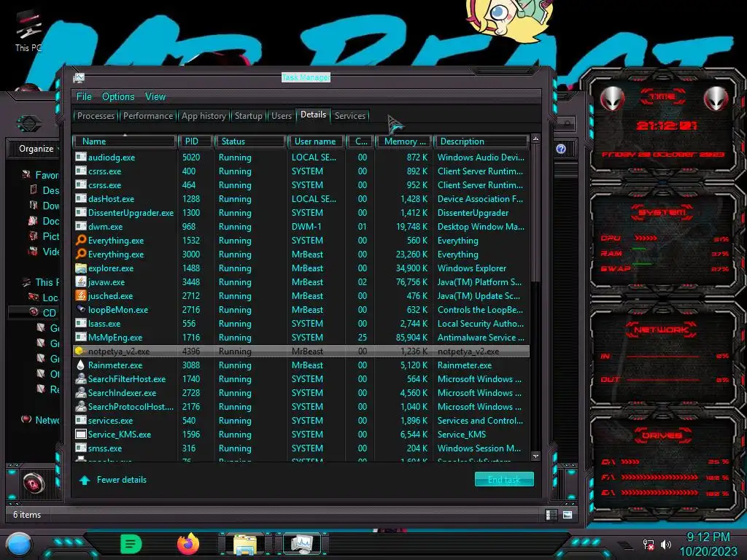Switch Explorer to details view icon
Screen dimensions: 747x560
pyautogui.click(x=551, y=515)
